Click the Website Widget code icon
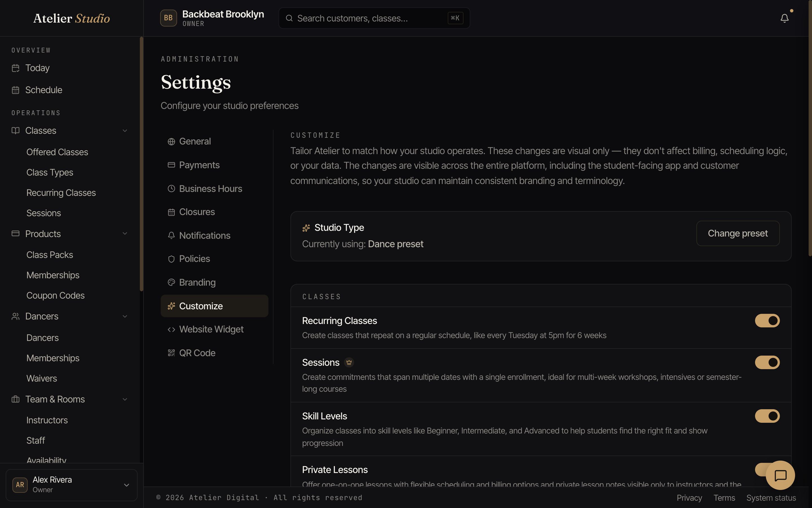The image size is (812, 508). click(x=171, y=329)
